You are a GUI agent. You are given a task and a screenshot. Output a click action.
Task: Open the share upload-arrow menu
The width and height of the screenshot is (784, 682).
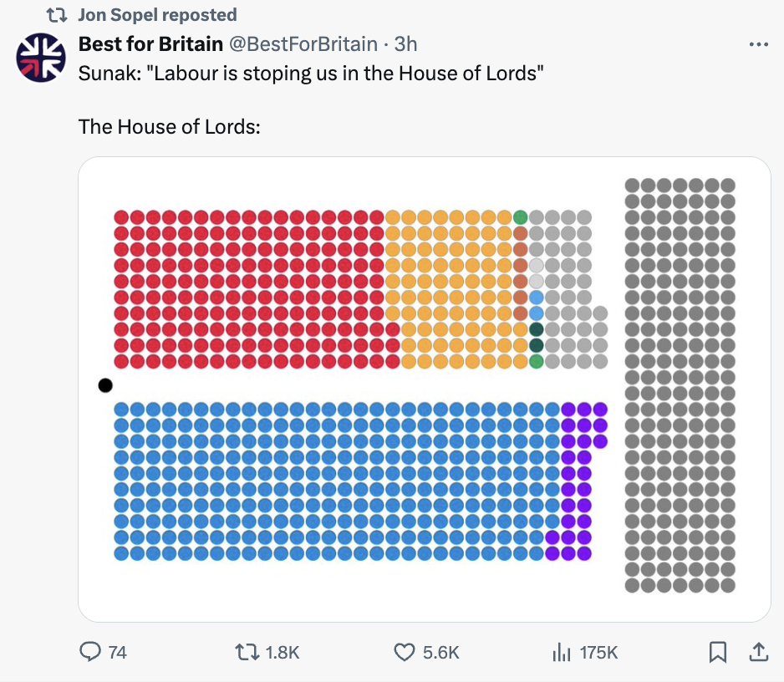click(x=757, y=652)
